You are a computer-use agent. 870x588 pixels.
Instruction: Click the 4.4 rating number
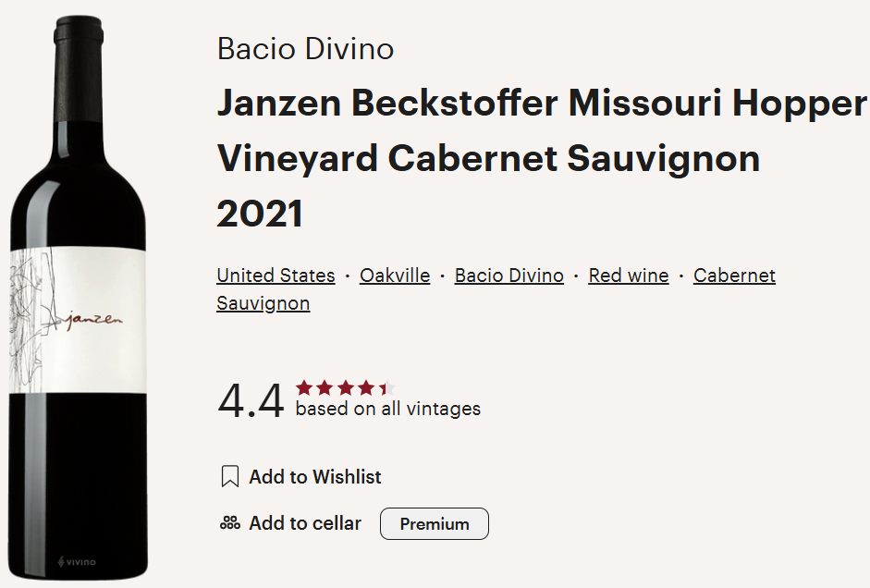(x=251, y=400)
